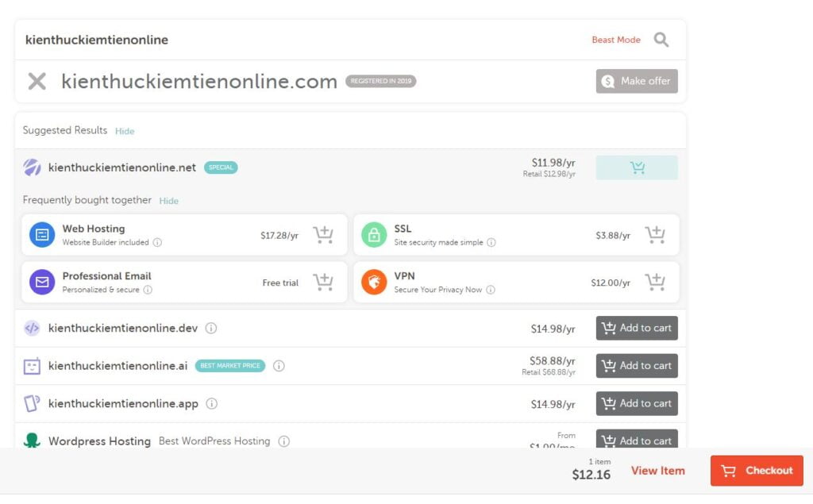Click the purple Professional Email icon
Image resolution: width=813 pixels, height=504 pixels.
pyautogui.click(x=42, y=282)
